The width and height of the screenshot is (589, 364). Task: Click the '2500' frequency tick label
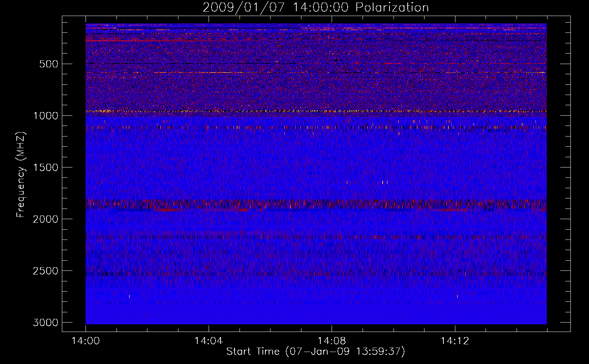[x=46, y=271]
